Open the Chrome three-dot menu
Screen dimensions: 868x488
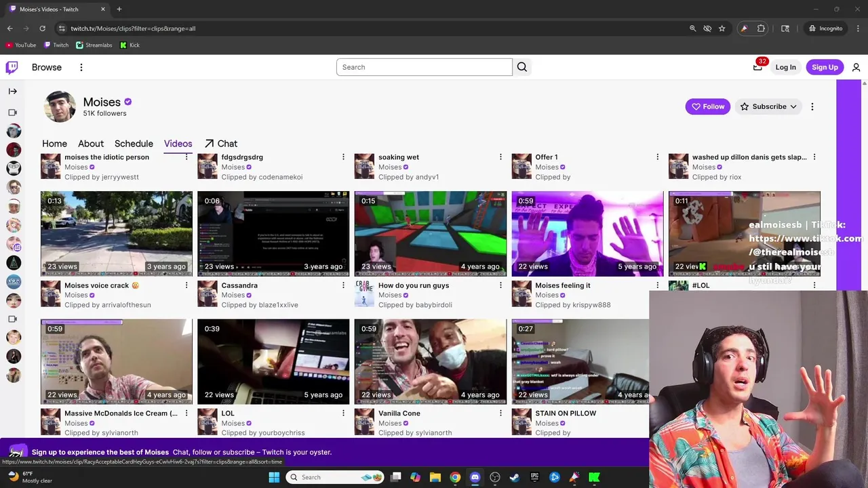[859, 28]
